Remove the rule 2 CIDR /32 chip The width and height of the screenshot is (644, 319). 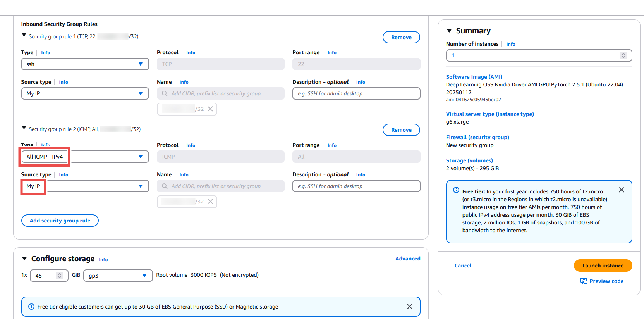coord(210,202)
